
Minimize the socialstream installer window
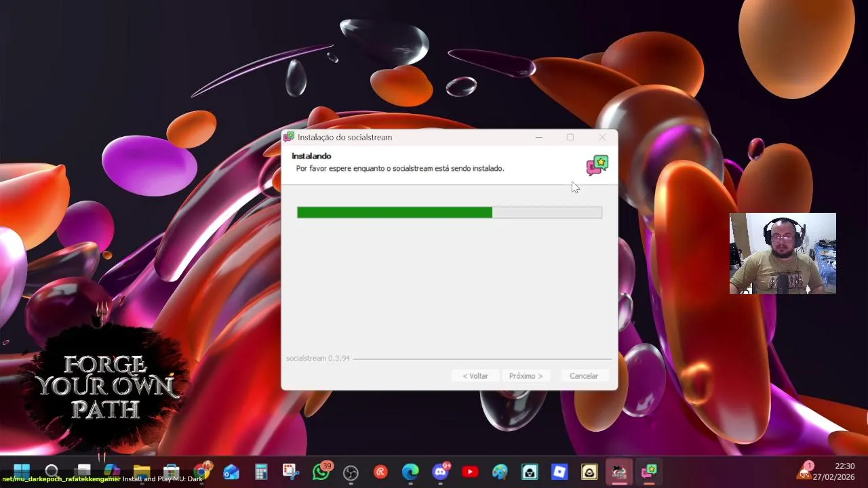[539, 137]
